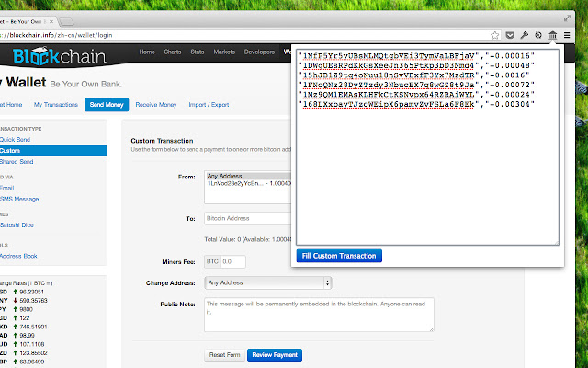
Task: Click the Public Note resize handle
Action: [x=432, y=329]
